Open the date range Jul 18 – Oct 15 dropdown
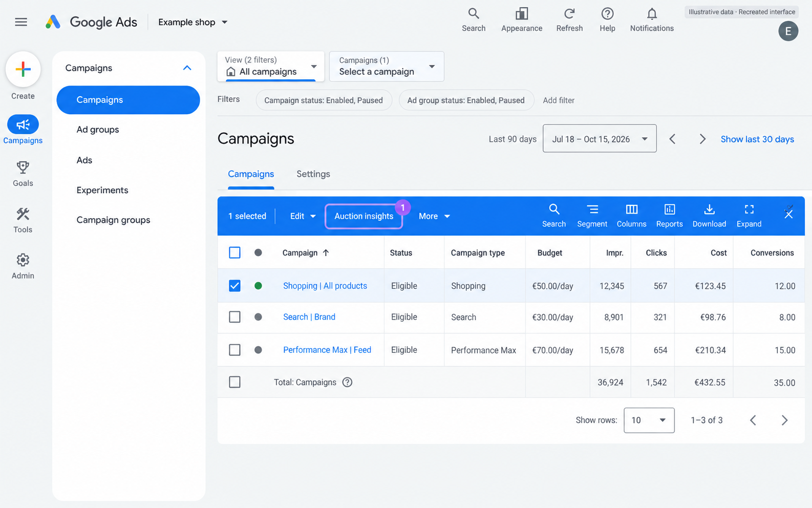 600,139
